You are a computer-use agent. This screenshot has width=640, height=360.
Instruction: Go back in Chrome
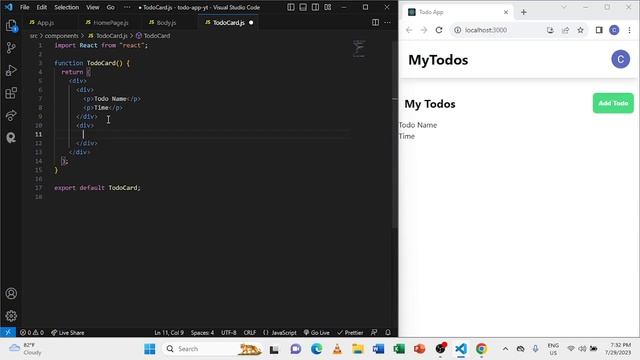(x=409, y=30)
